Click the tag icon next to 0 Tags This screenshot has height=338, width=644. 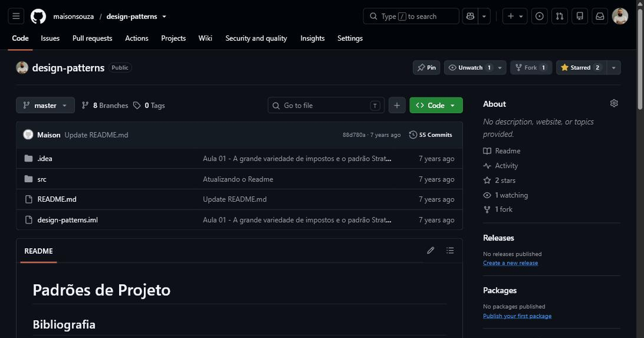pyautogui.click(x=137, y=106)
